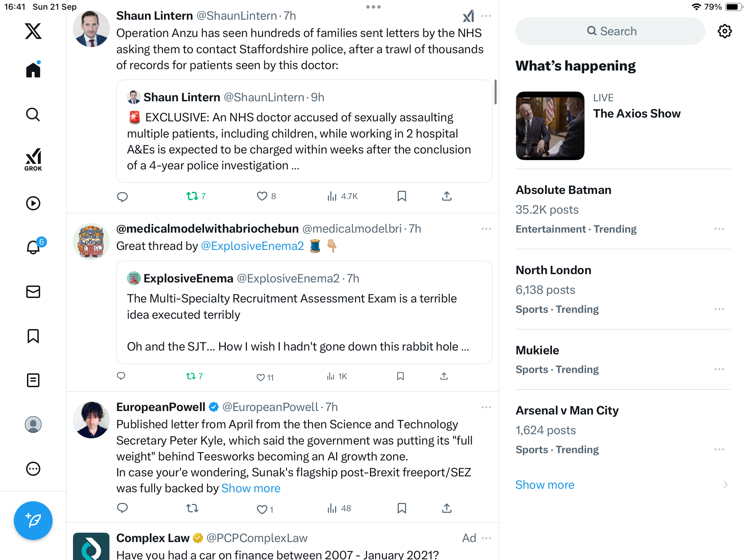Open Lists icon in the sidebar

pyautogui.click(x=33, y=380)
